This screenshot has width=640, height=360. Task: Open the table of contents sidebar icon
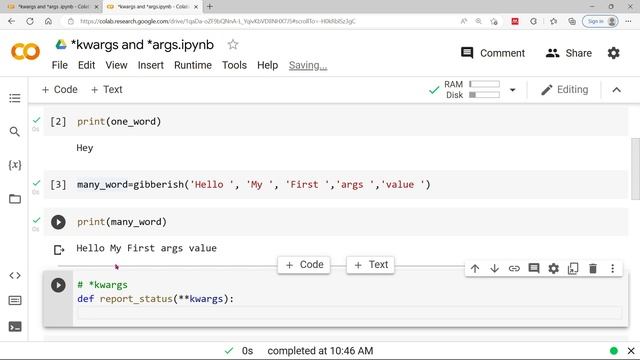coord(15,98)
